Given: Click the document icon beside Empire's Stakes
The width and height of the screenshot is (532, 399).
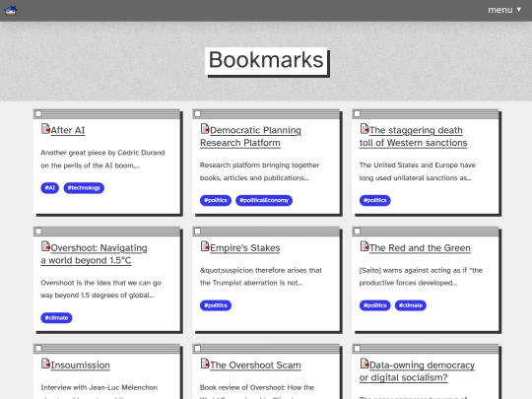Looking at the screenshot, I should (x=205, y=246).
